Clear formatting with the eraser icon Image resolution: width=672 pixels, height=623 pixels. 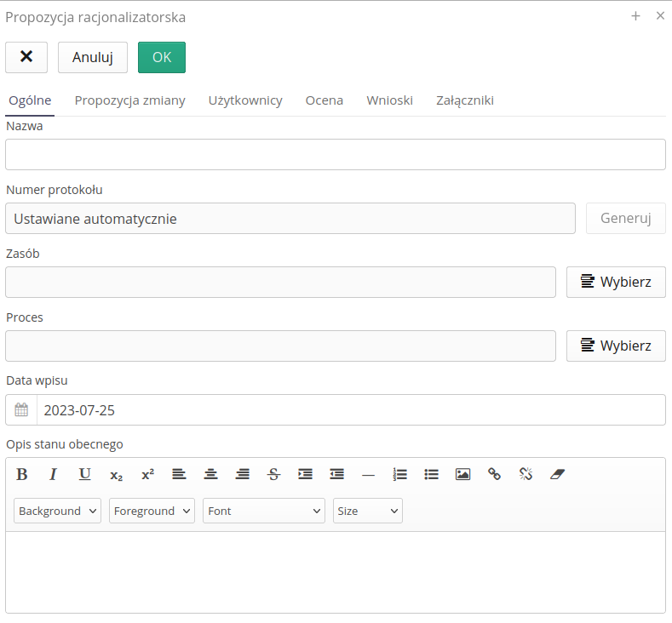coord(557,475)
